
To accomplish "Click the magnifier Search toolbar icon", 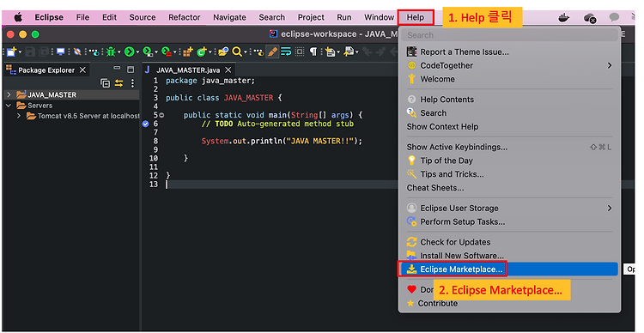I will pos(237,51).
